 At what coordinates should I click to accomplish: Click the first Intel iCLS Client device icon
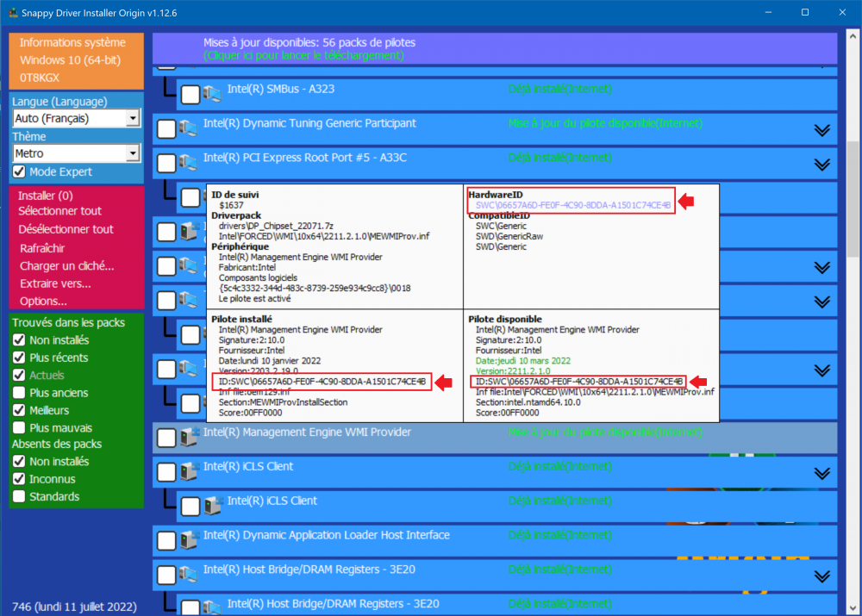[189, 471]
